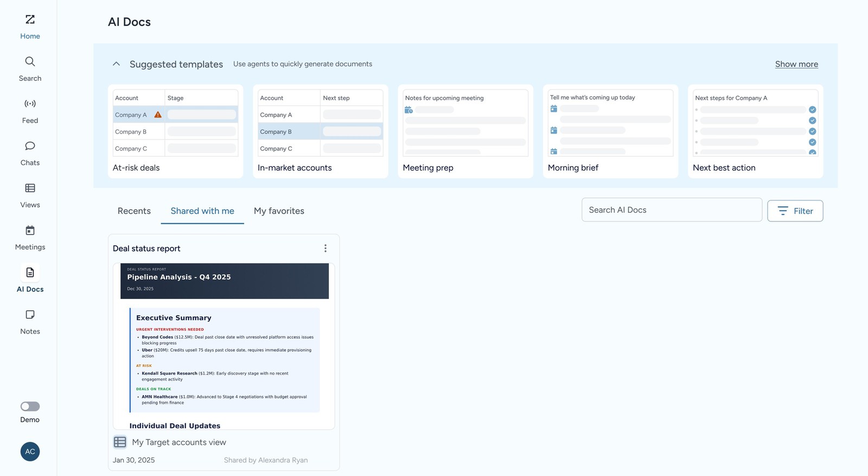Click Shared by Alexandra Ryan text

pyautogui.click(x=266, y=460)
